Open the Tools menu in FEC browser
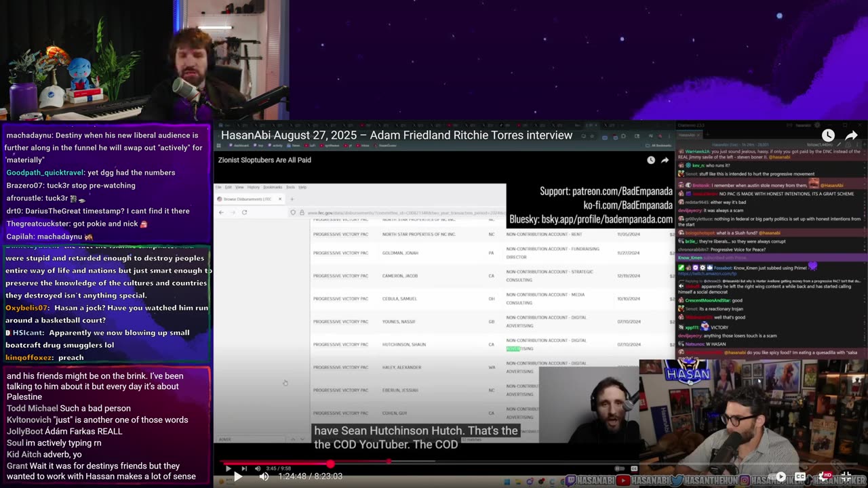 [x=290, y=187]
